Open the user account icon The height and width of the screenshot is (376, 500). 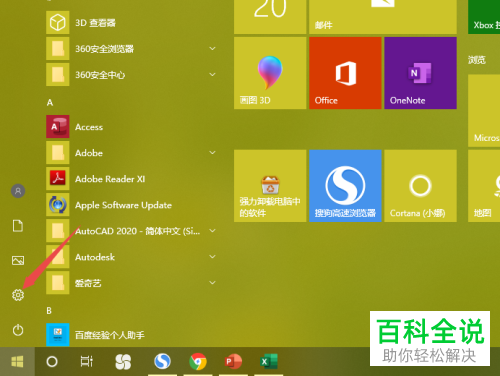[x=18, y=191]
